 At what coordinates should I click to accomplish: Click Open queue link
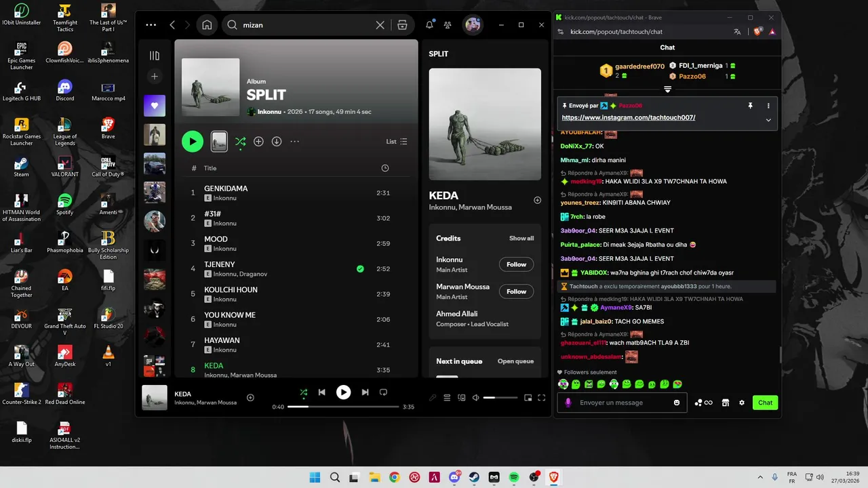point(515,361)
